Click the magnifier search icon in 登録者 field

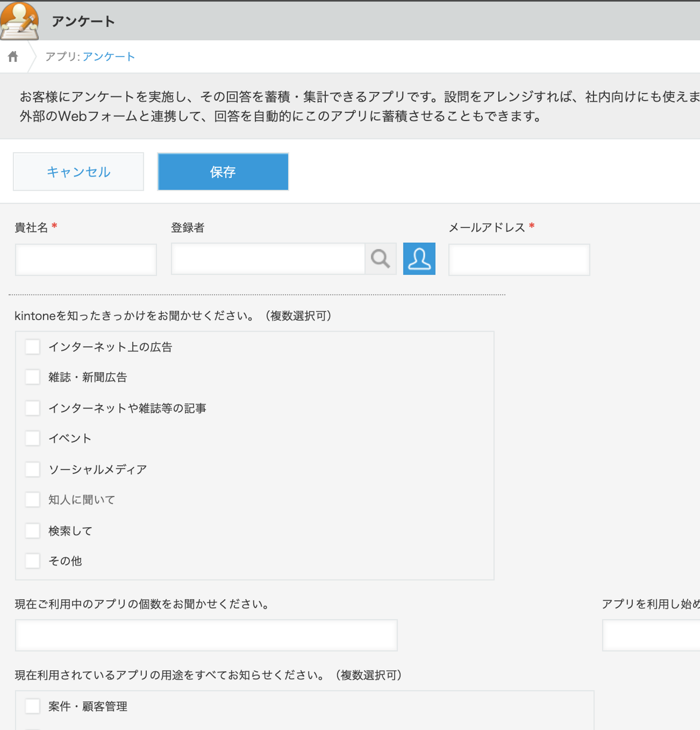click(x=380, y=259)
